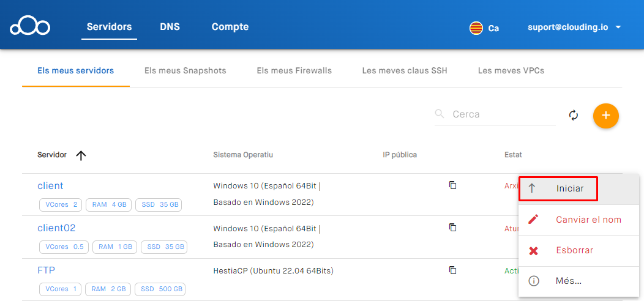
Task: Expand the Més... menu option
Action: [568, 281]
